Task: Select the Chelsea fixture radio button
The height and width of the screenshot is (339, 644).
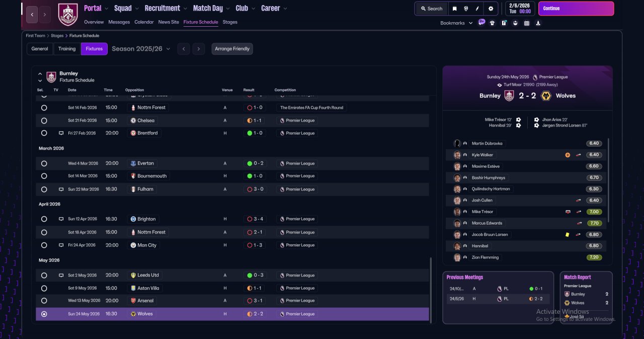Action: point(44,121)
